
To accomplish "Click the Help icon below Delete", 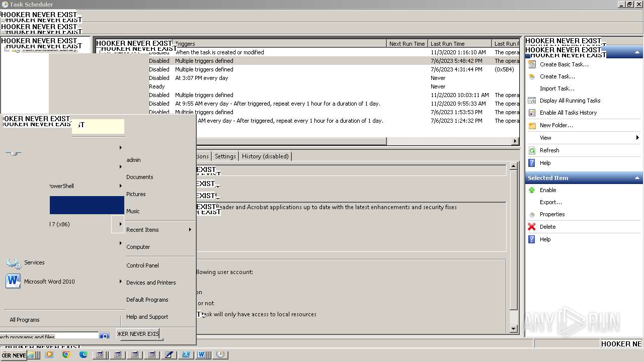I will (x=532, y=239).
